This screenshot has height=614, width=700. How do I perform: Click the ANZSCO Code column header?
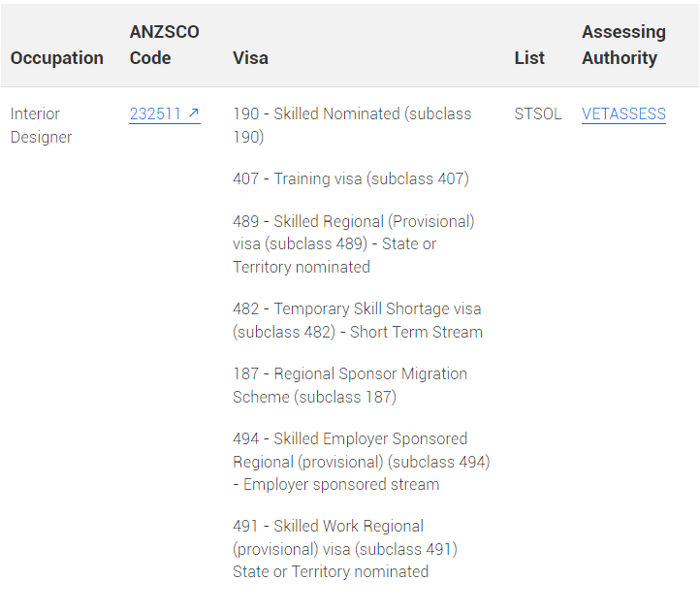[164, 45]
